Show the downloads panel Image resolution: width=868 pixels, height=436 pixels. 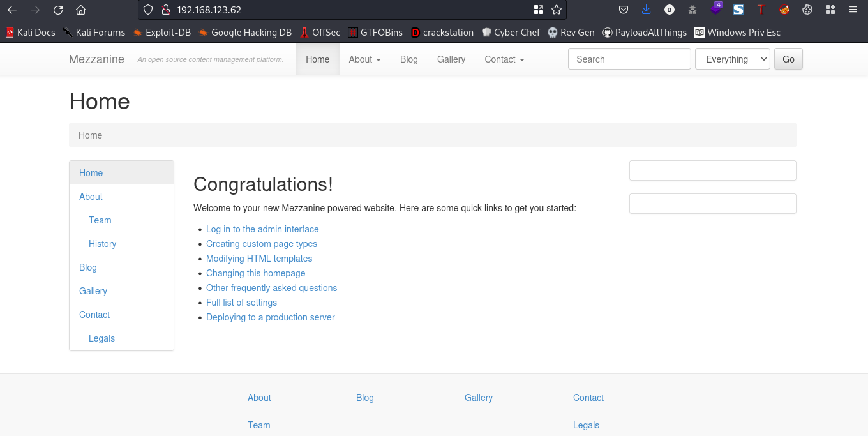pos(647,10)
